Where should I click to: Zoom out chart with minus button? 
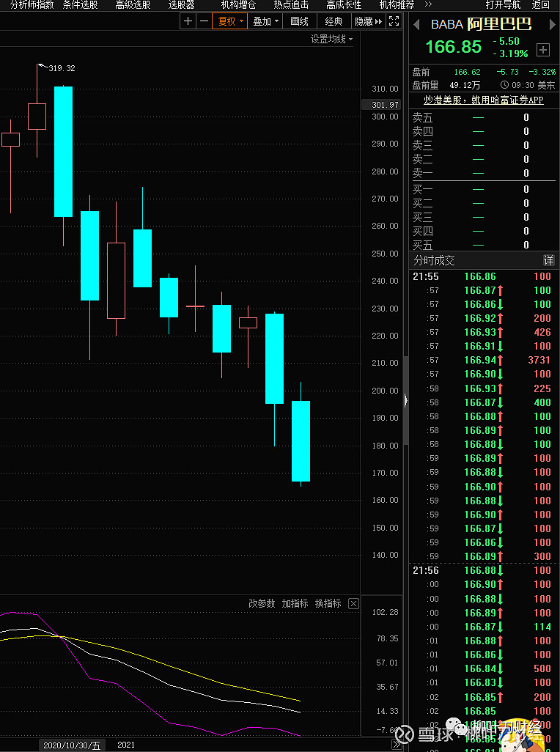[204, 21]
